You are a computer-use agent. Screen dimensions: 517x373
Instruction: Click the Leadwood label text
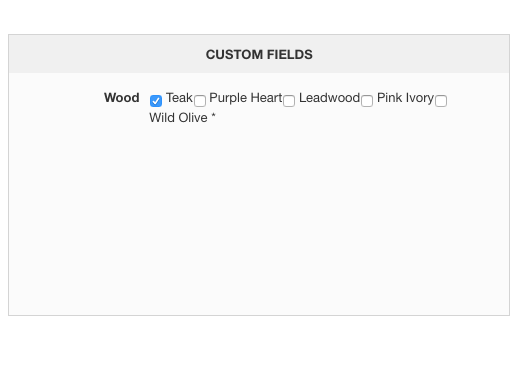329,98
